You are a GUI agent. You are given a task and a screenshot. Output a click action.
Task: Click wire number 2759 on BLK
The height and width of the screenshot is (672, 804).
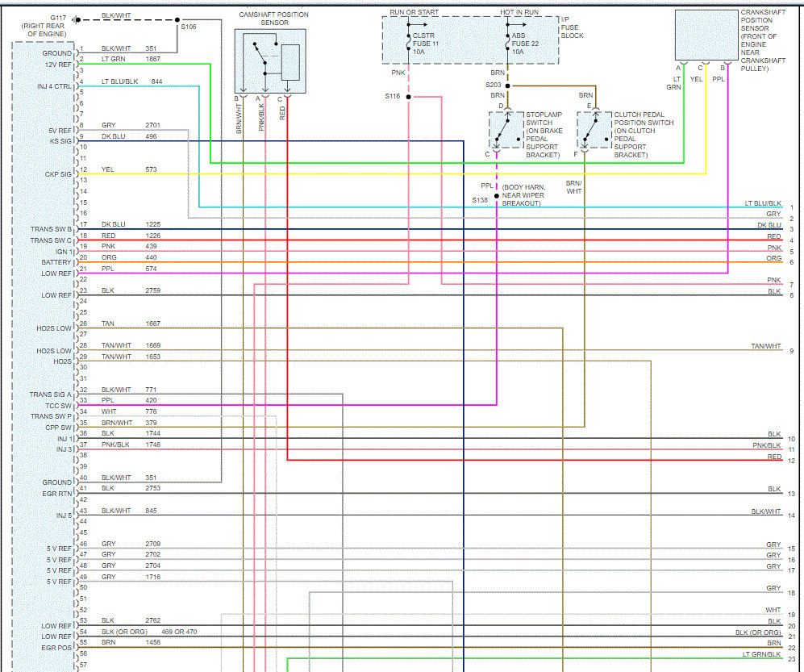click(x=152, y=290)
